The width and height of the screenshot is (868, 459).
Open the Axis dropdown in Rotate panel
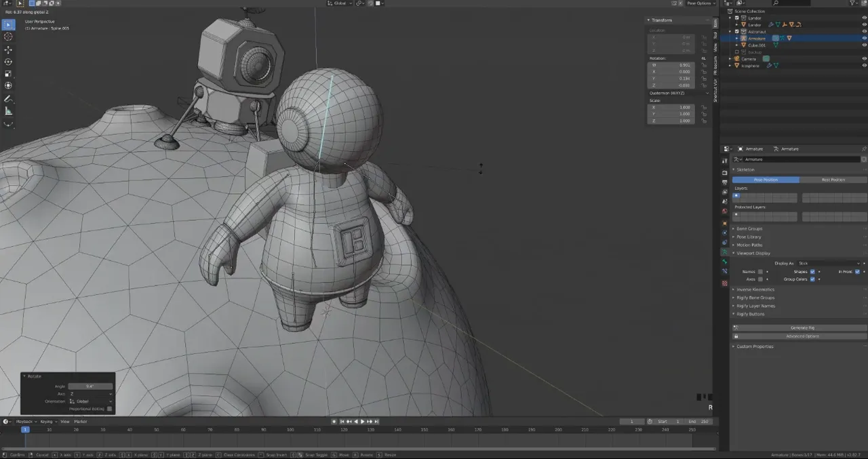click(x=90, y=394)
